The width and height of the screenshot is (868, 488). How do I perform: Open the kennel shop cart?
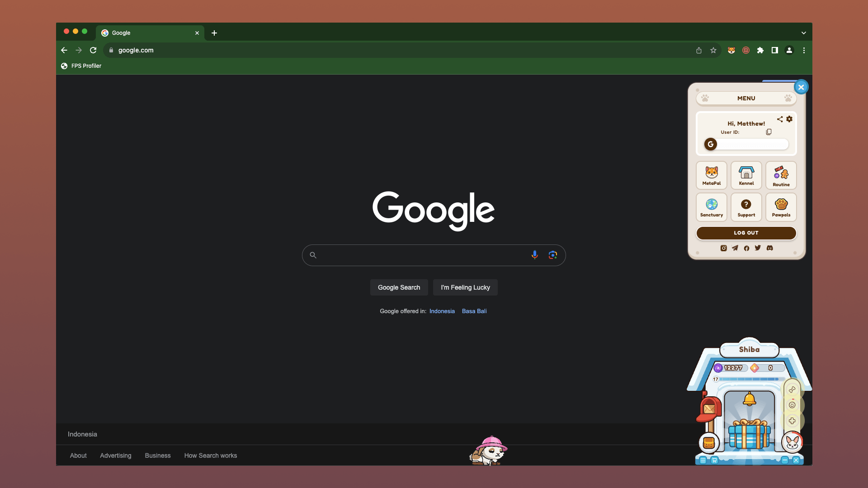click(714, 460)
